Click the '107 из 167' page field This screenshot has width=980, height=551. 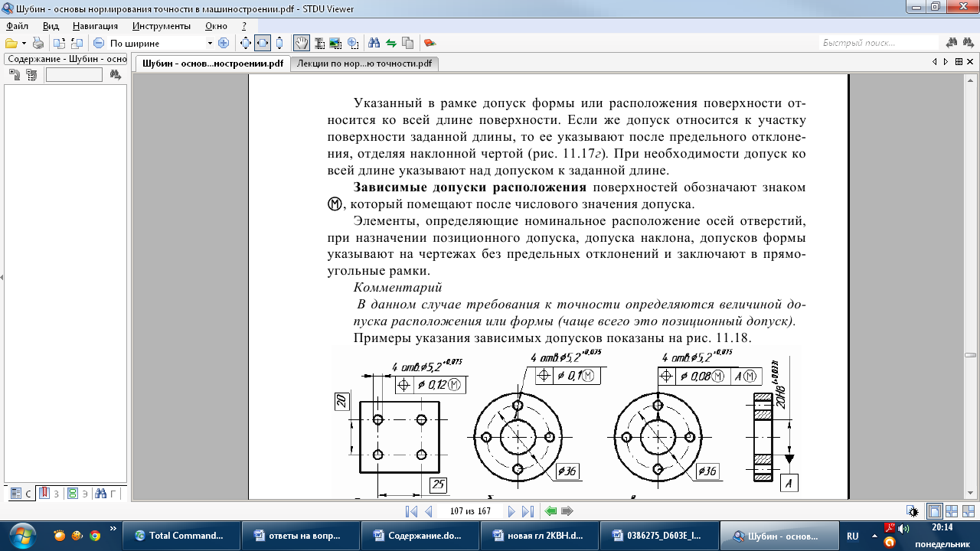[470, 511]
